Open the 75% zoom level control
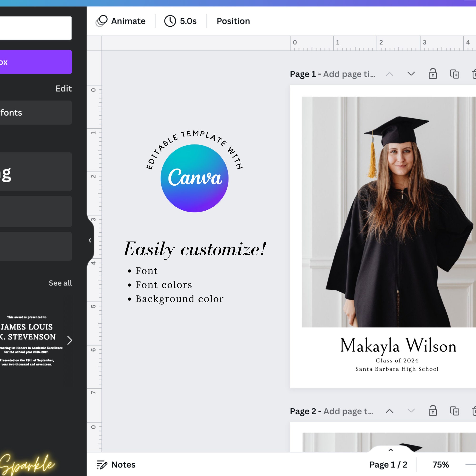 pyautogui.click(x=441, y=465)
